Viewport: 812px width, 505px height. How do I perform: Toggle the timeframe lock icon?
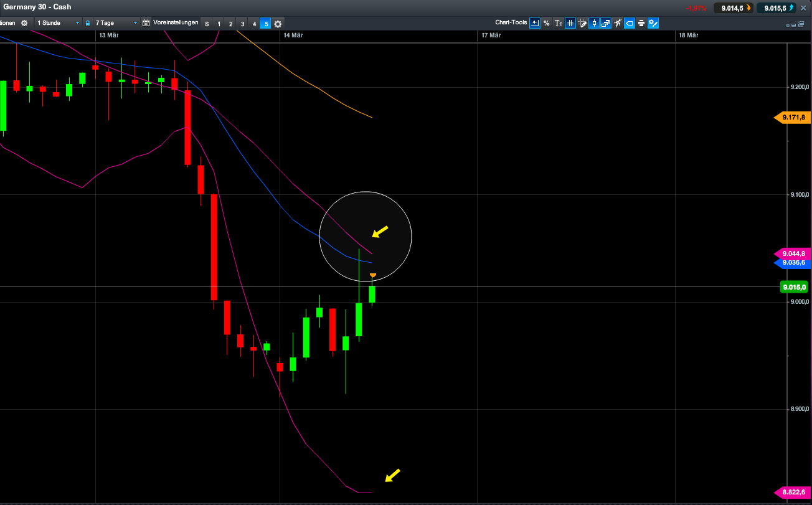coord(88,23)
